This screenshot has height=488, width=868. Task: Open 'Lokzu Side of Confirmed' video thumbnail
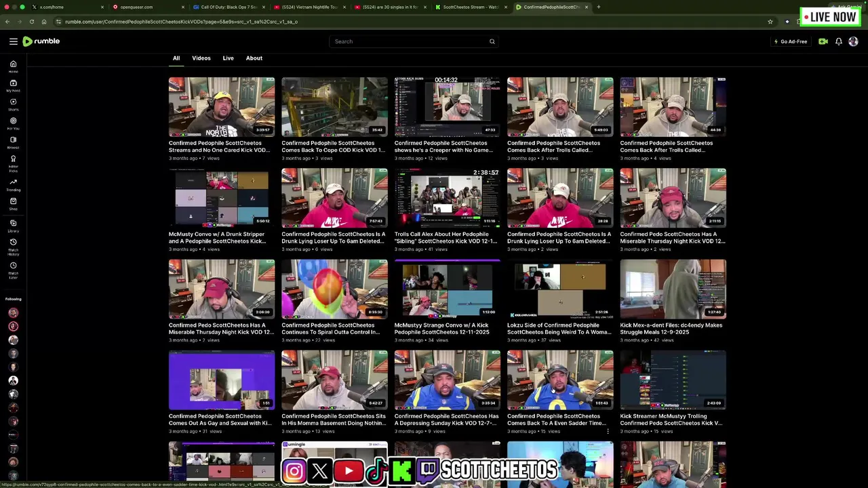[x=560, y=289]
